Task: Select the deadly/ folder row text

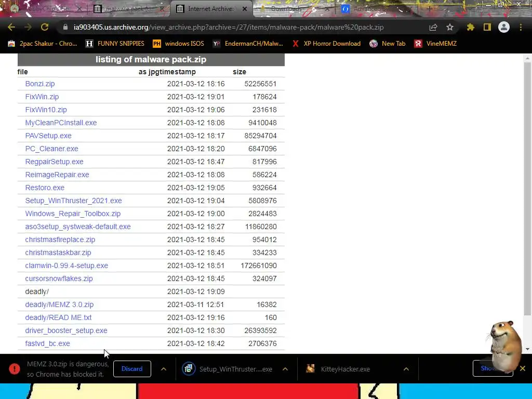Action: (x=37, y=291)
